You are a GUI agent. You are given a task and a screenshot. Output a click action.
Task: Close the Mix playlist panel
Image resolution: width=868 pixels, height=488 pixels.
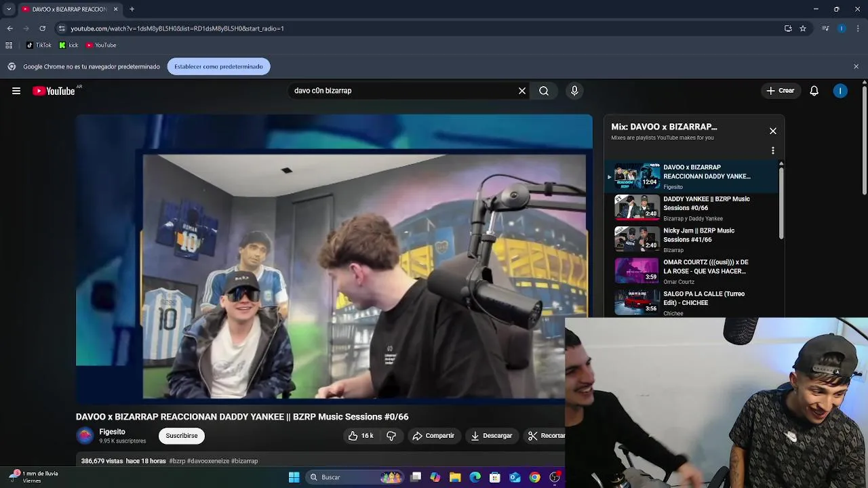click(x=773, y=131)
